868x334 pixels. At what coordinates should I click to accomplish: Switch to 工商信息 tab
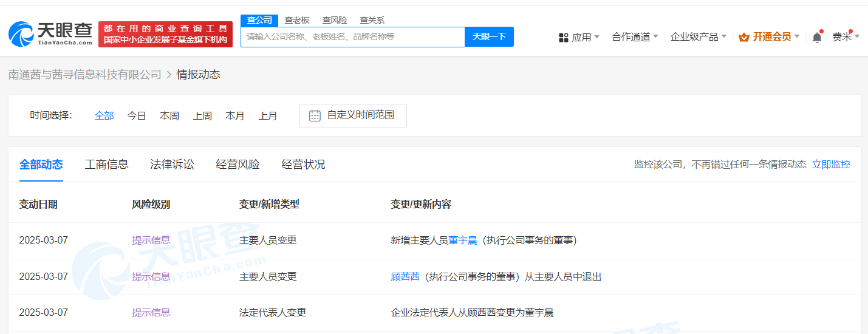click(107, 165)
